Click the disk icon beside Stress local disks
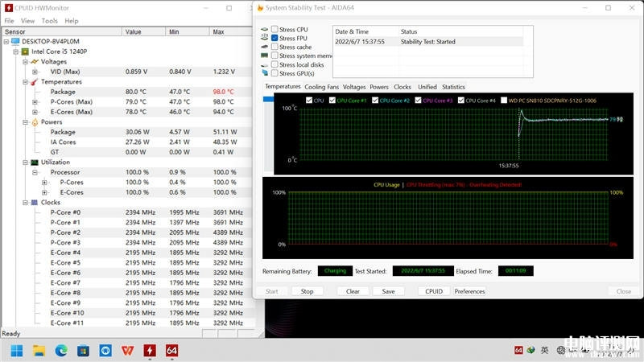Viewport: 644px width, 362px height. tap(265, 65)
